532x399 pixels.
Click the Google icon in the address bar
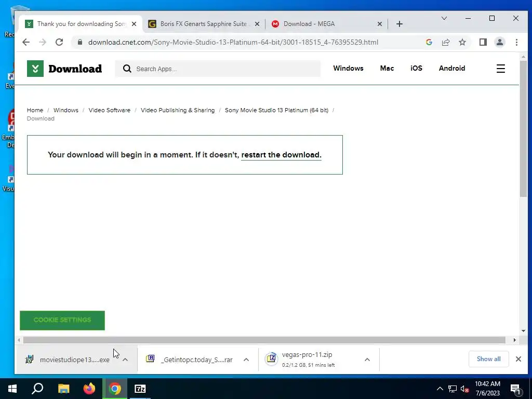click(x=429, y=42)
